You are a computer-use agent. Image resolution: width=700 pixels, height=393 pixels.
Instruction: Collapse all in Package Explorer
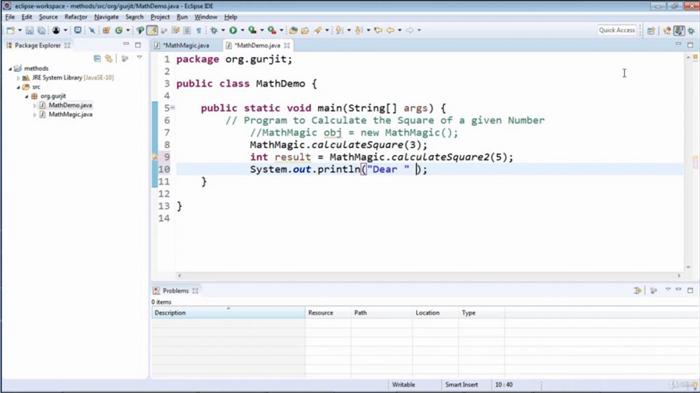(97, 59)
